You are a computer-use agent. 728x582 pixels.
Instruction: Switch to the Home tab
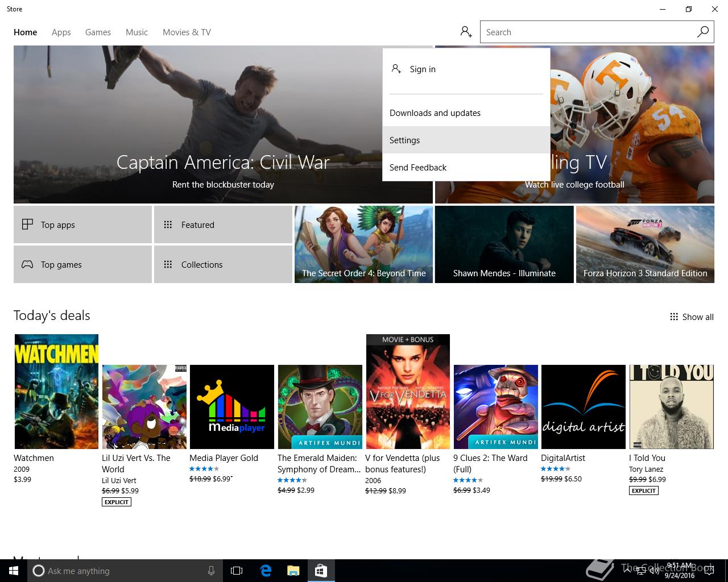pyautogui.click(x=25, y=32)
